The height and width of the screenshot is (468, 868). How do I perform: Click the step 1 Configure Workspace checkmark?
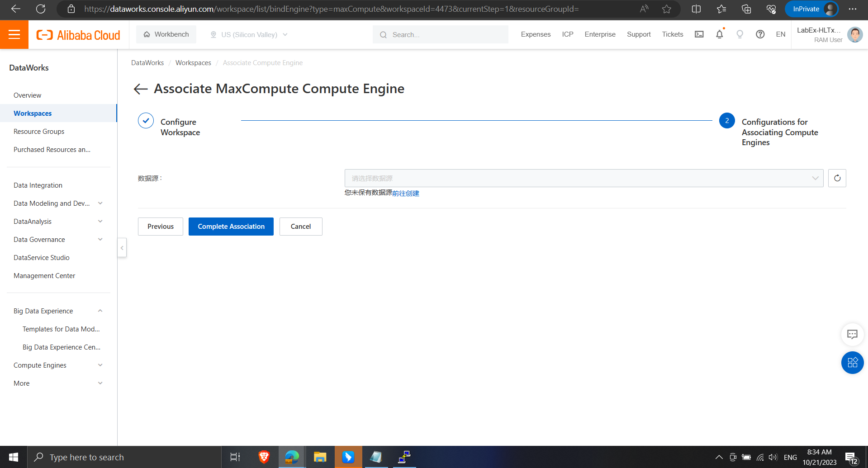pyautogui.click(x=145, y=120)
